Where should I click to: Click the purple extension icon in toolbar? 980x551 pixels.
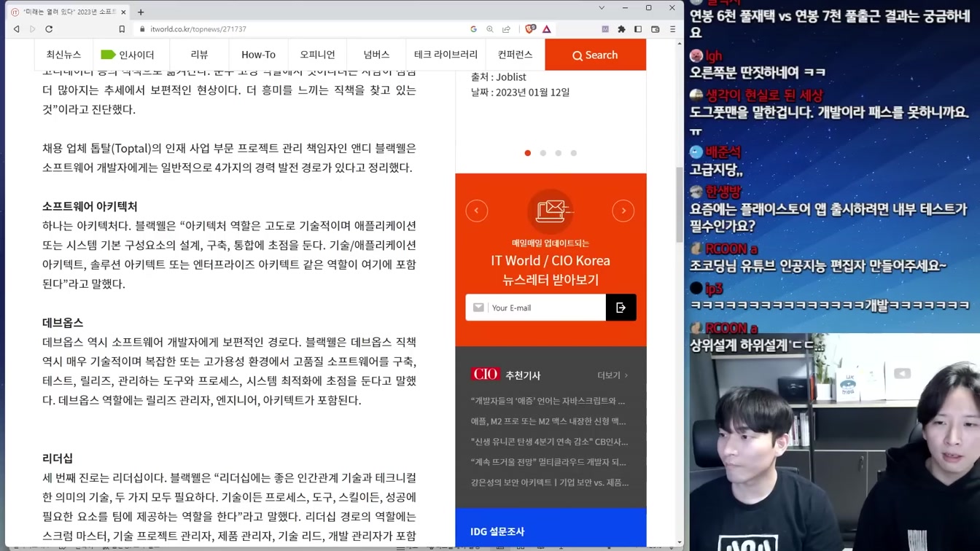click(605, 29)
